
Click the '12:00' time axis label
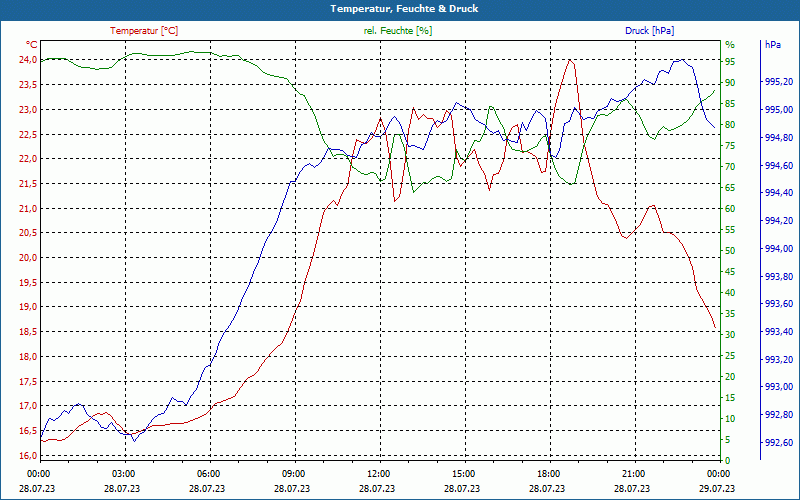pos(378,474)
